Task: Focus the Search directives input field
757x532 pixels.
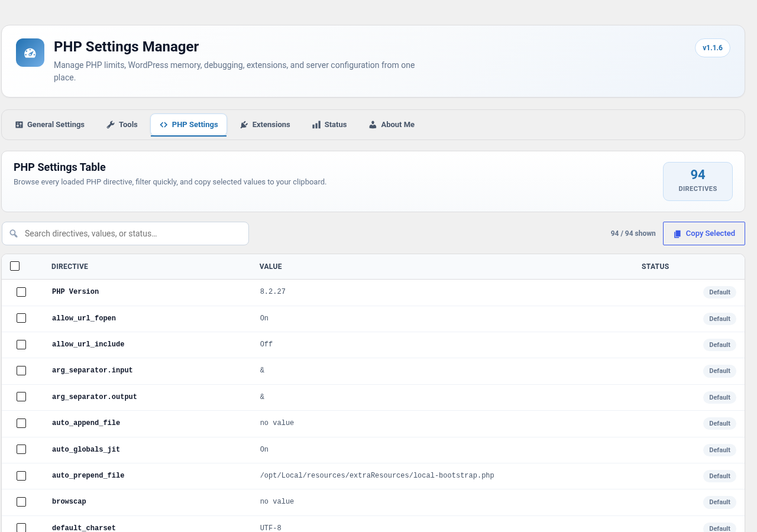Action: [125, 233]
